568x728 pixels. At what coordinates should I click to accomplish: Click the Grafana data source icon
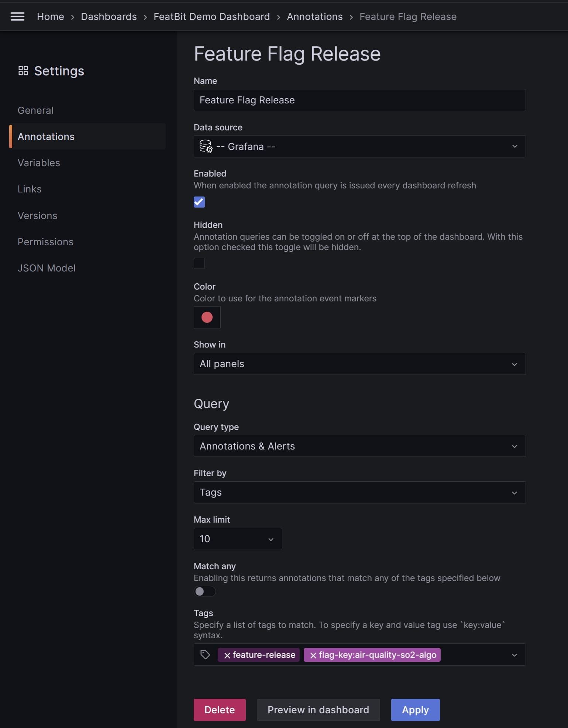206,146
